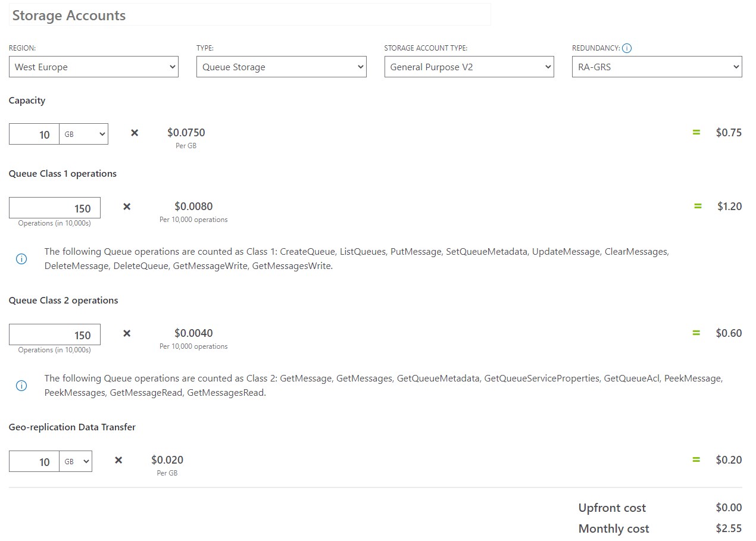Edit the Storage Accounts name field
756x541 pixels.
pos(249,15)
